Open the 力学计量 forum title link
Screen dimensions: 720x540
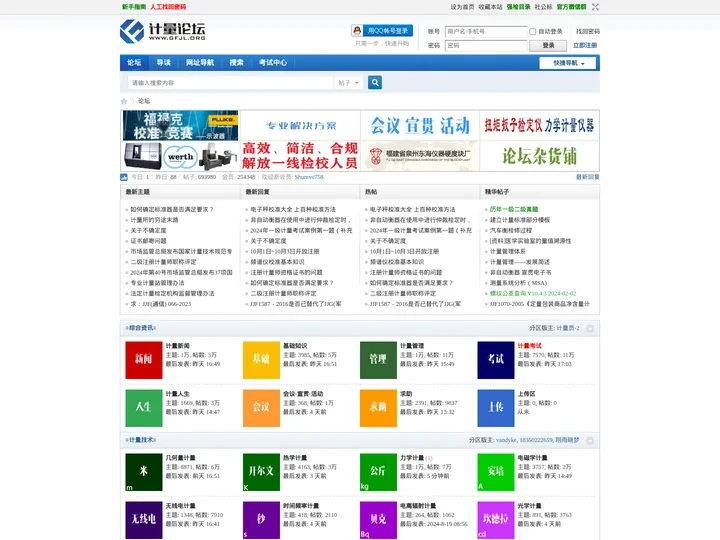point(412,458)
